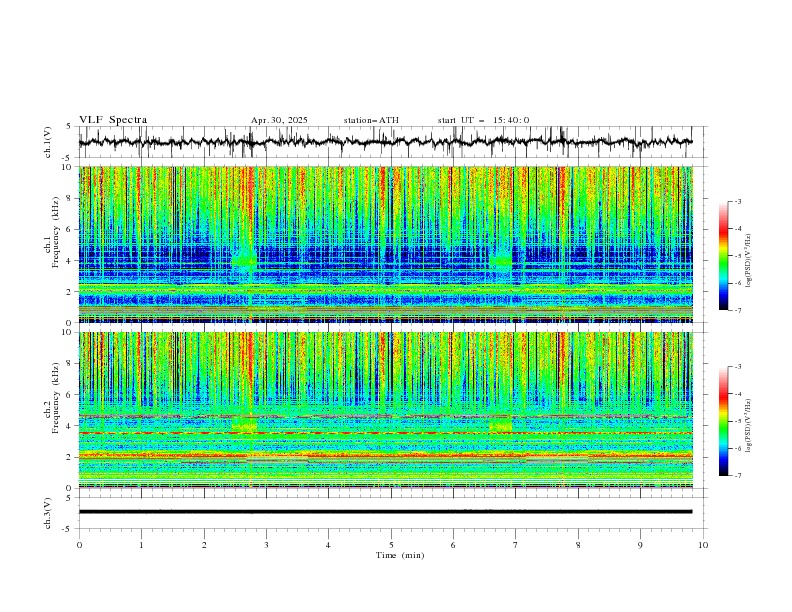Click the time axis tick label "2"

[x=204, y=545]
